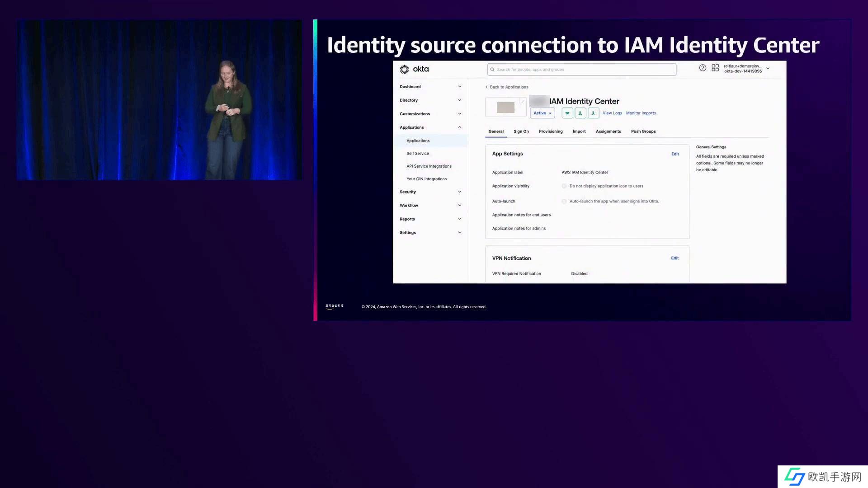
Task: Edit the VPN Notification section
Action: click(675, 258)
